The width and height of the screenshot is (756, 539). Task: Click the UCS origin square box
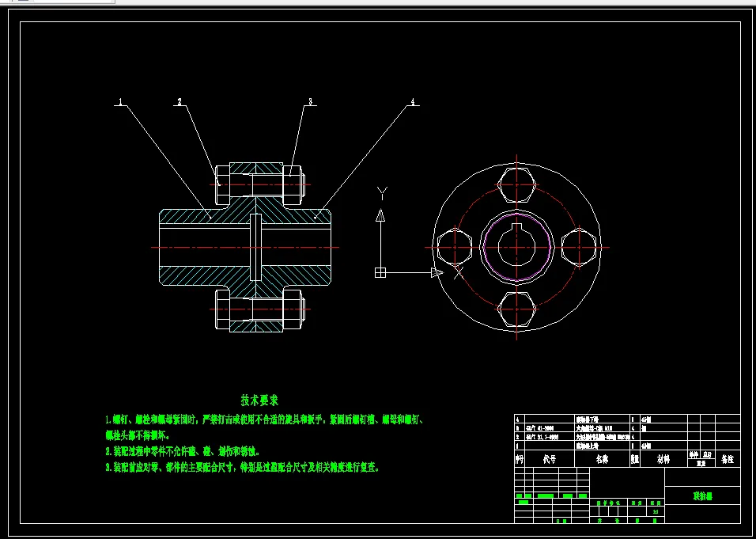click(x=380, y=272)
